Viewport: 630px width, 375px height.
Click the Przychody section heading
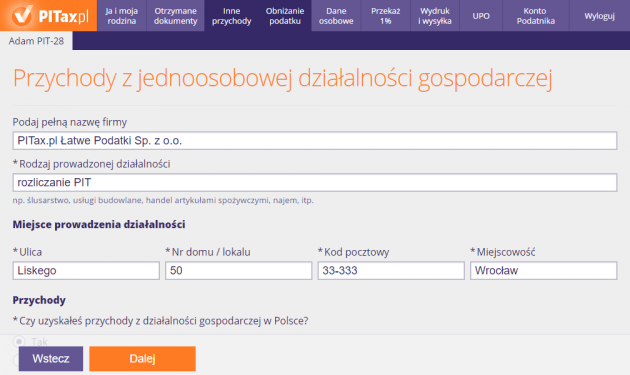point(39,300)
